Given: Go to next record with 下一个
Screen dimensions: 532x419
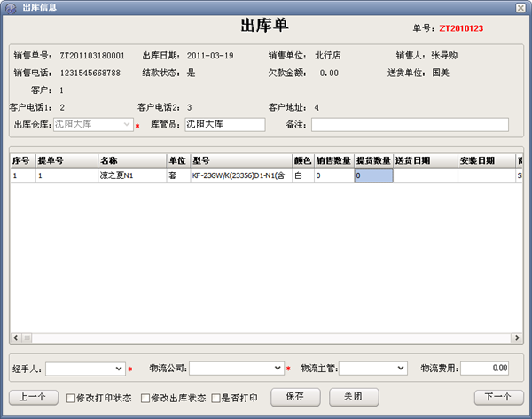Looking at the screenshot, I should pyautogui.click(x=498, y=397).
